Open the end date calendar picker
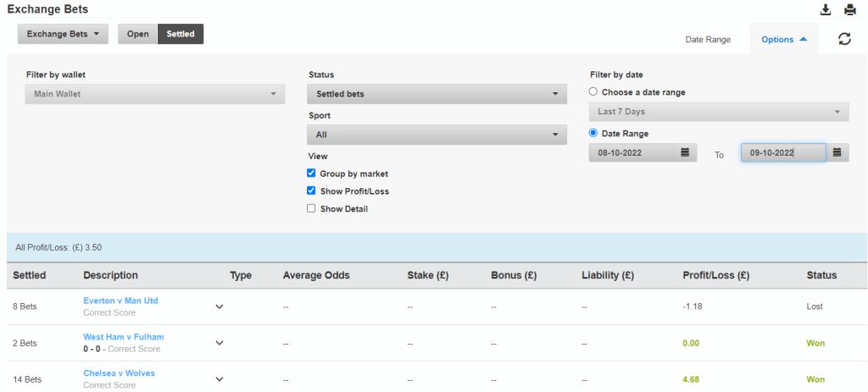Image resolution: width=868 pixels, height=392 pixels. pos(837,152)
